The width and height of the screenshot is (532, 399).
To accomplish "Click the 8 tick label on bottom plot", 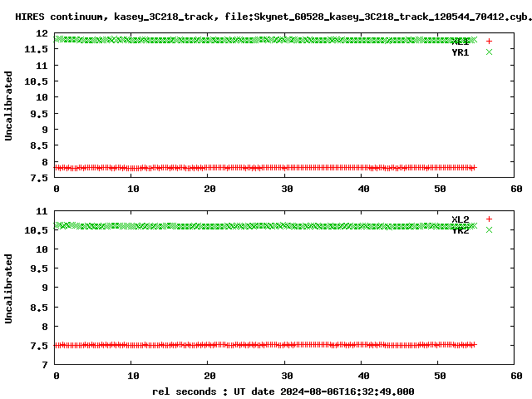I will (45, 327).
